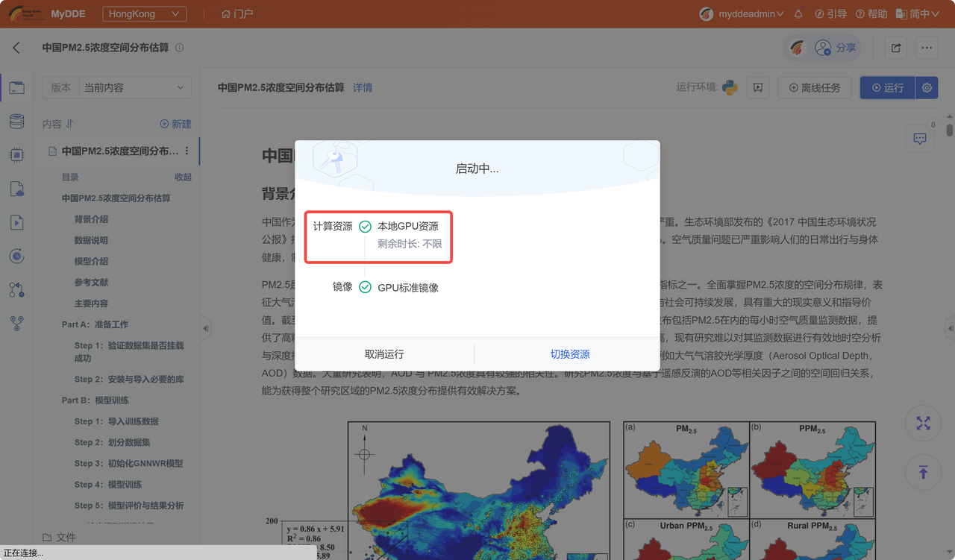
Task: Click the back arrow icon
Action: click(16, 48)
